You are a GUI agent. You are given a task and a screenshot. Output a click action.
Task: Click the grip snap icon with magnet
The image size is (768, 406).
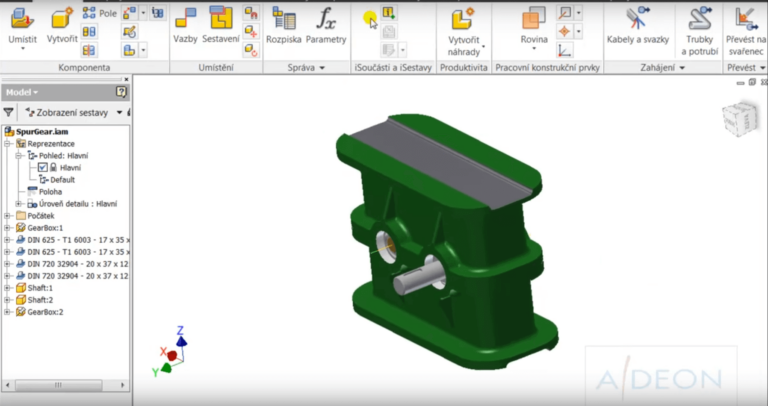[x=251, y=13]
